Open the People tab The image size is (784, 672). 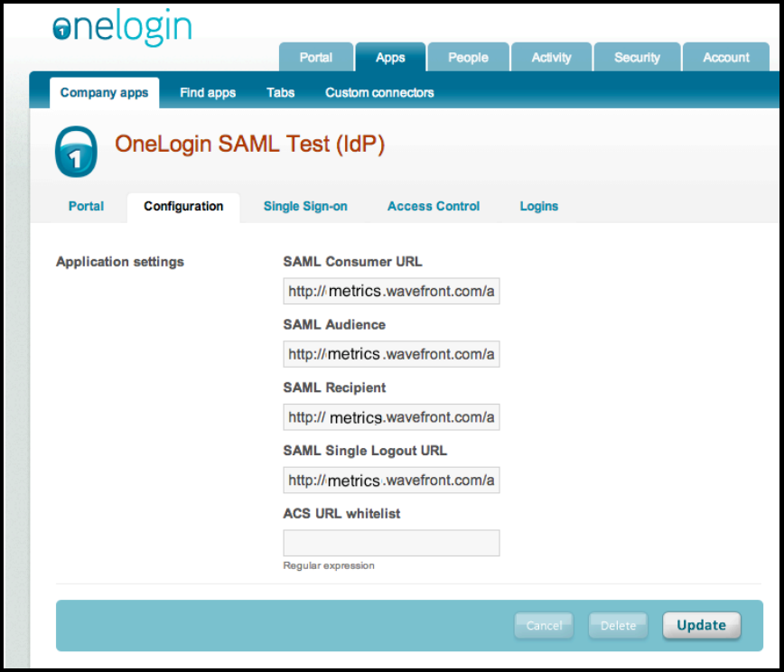468,56
